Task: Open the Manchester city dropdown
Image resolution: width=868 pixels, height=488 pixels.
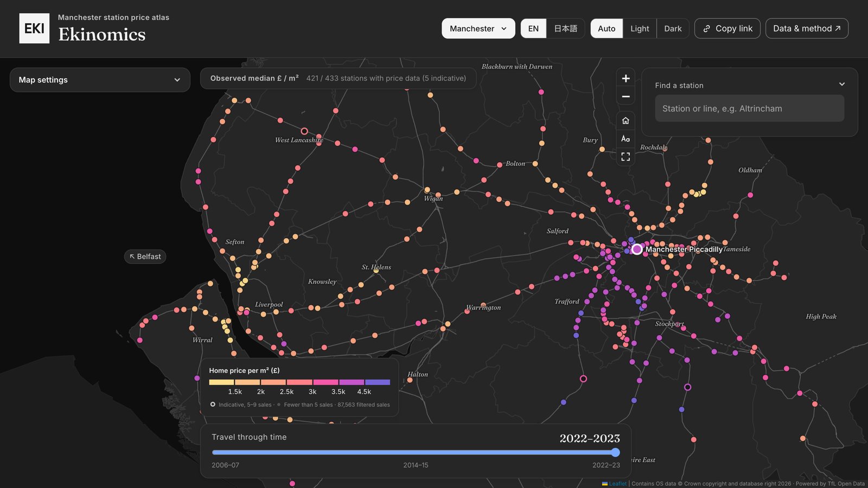Action: click(x=478, y=29)
